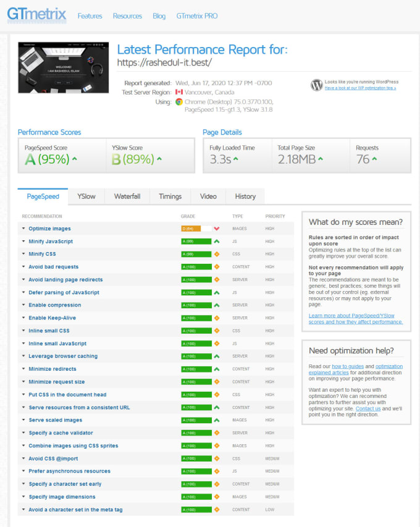
Task: Open the Waterfall tab
Action: click(127, 196)
